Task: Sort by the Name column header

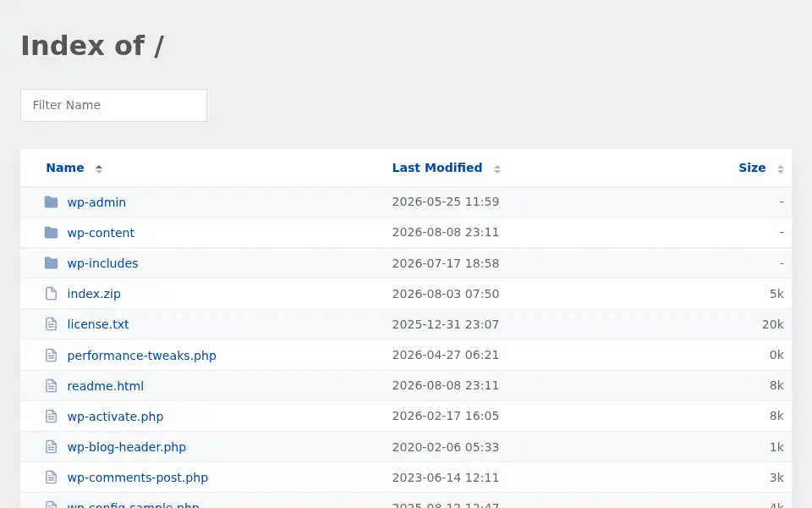Action: pos(65,168)
